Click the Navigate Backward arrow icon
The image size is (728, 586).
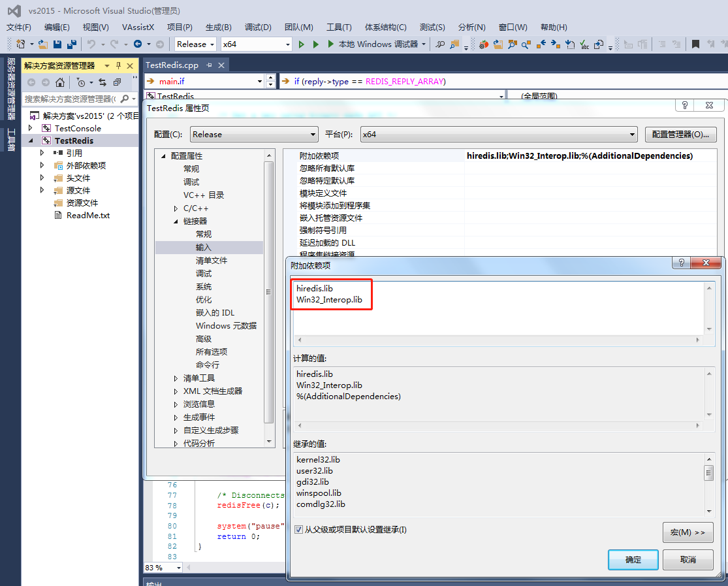pyautogui.click(x=137, y=44)
